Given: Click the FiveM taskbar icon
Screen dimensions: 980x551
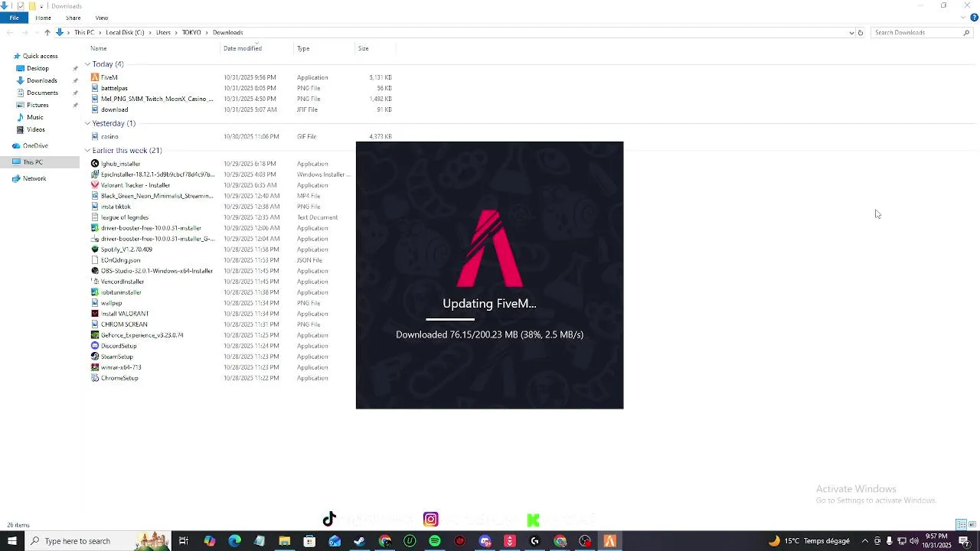Looking at the screenshot, I should [610, 541].
